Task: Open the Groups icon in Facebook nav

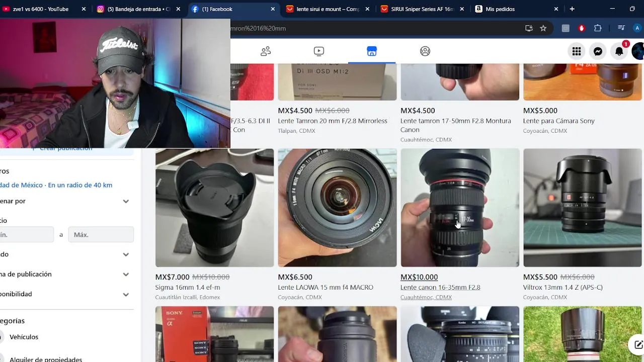Action: (x=425, y=51)
